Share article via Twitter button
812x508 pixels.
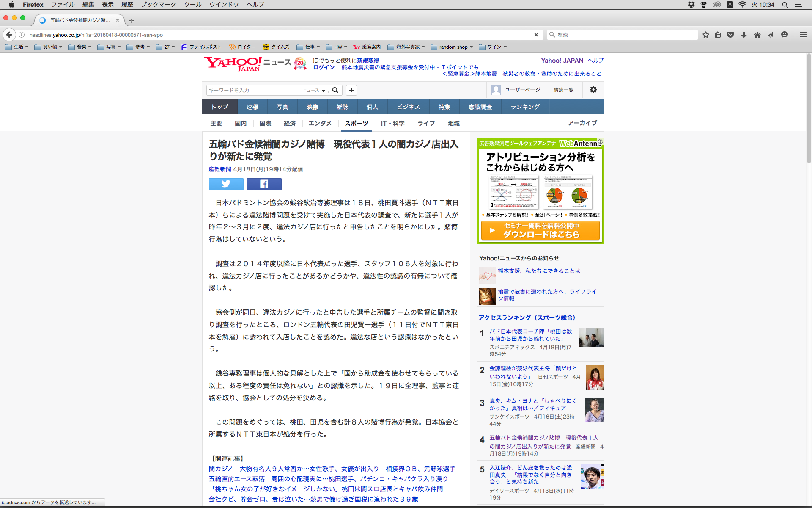[226, 184]
